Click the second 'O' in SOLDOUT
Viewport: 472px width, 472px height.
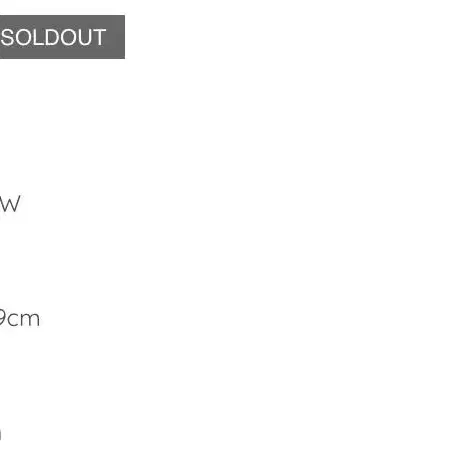pos(67,37)
